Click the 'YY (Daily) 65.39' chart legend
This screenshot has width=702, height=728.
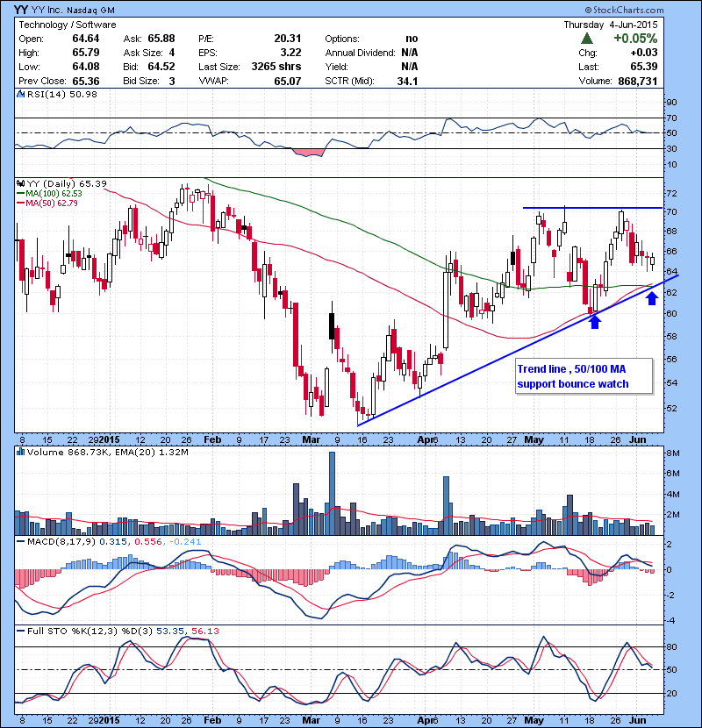67,184
